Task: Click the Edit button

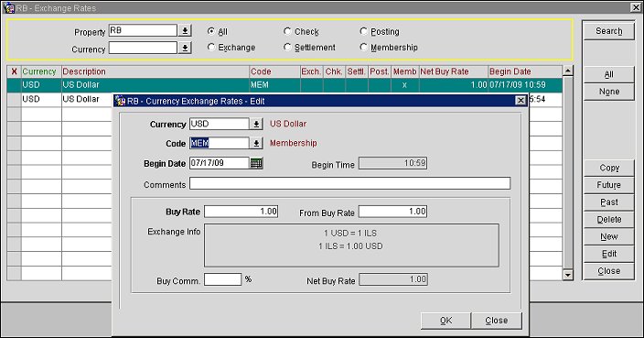Action: [x=608, y=254]
